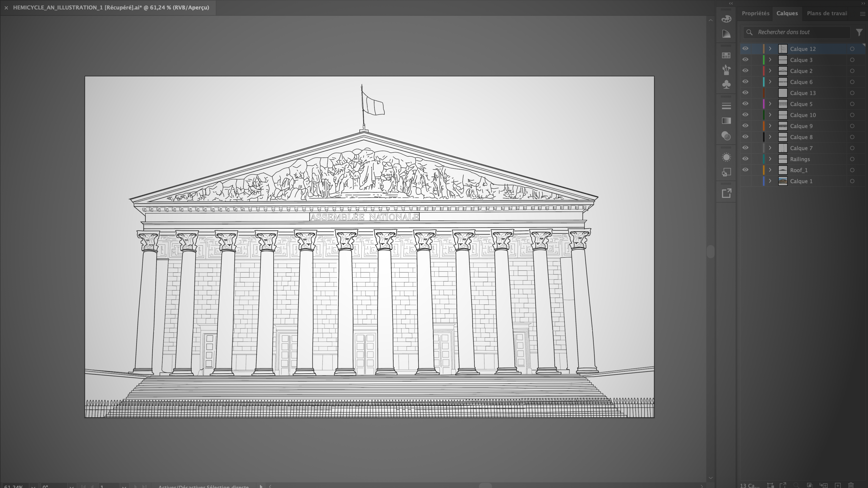Switch to the Calques tab

tap(787, 13)
